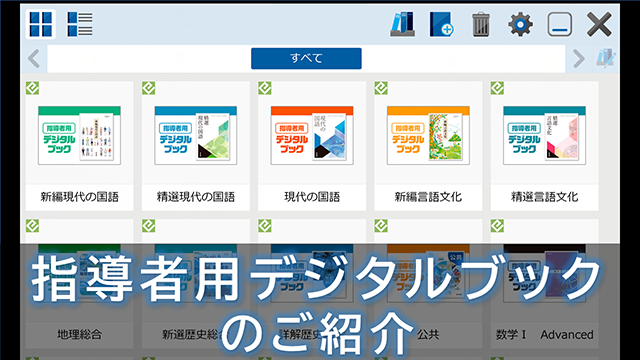Screen dimensions: 640x360
Task: Click green badge on 新編現代の国語
Action: (33, 88)
